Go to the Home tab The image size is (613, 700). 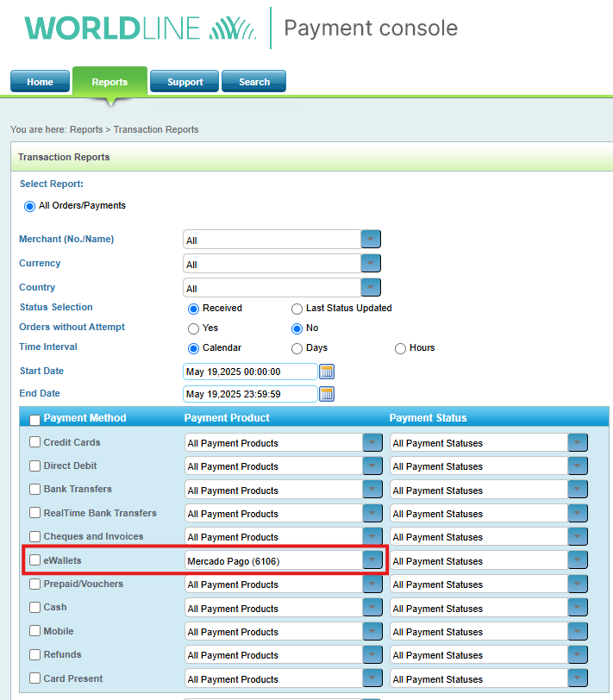(x=40, y=82)
